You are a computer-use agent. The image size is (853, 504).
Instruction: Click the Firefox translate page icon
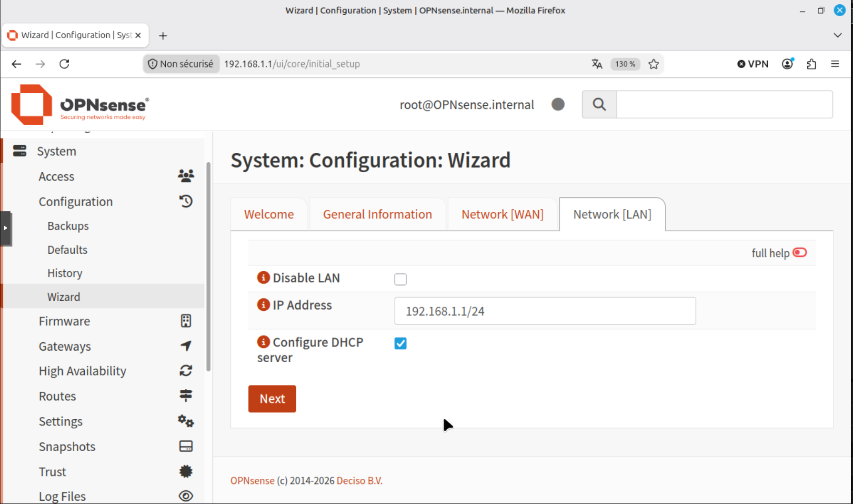tap(597, 64)
